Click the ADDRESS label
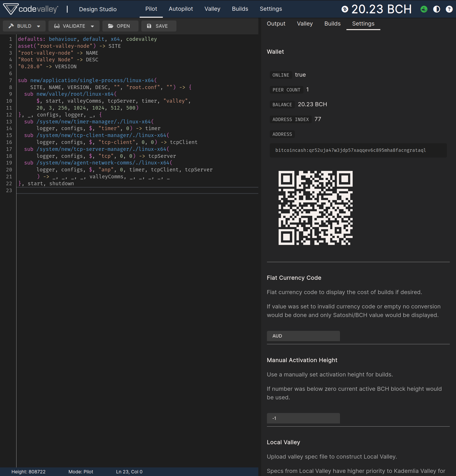This screenshot has height=476, width=456. click(282, 134)
